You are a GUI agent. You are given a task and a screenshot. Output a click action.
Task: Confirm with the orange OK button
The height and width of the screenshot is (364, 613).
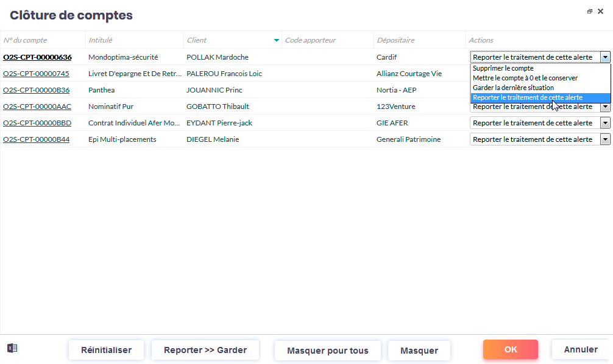click(510, 349)
